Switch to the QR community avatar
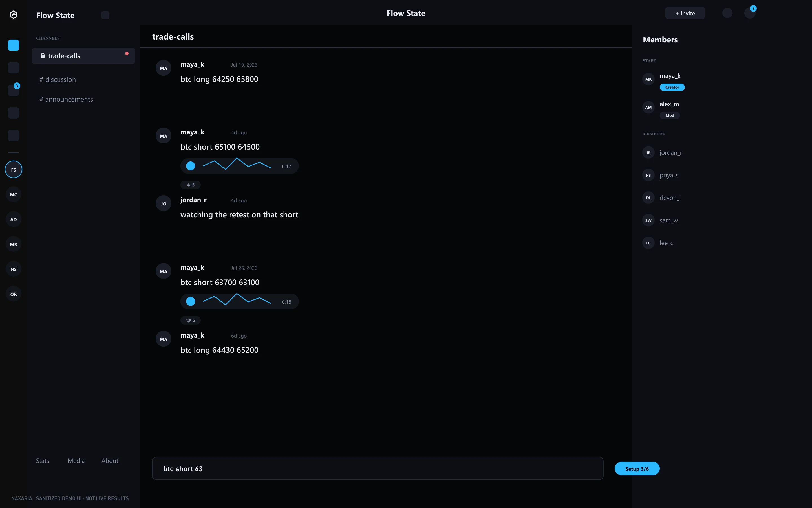 14,294
